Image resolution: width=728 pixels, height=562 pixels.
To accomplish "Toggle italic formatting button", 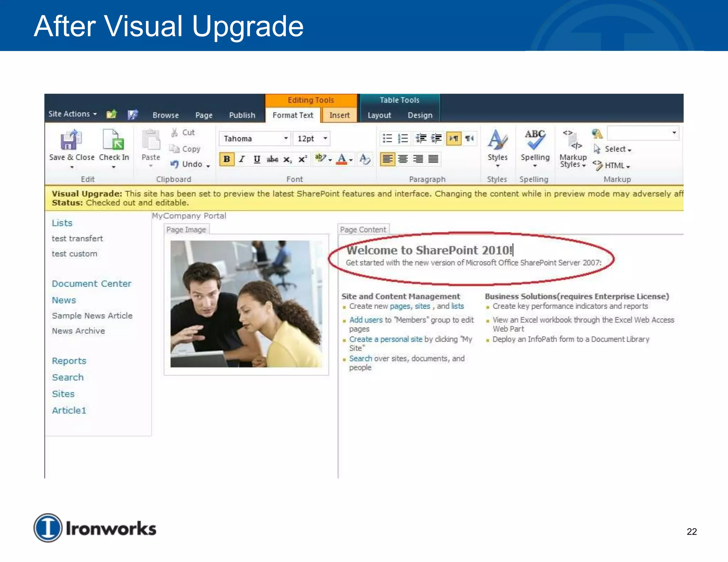I will point(242,159).
